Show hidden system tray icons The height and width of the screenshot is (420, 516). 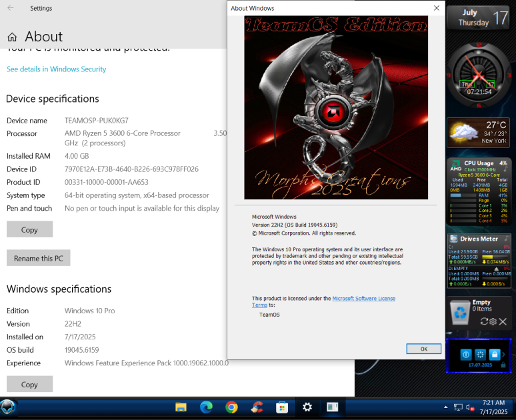click(x=445, y=407)
